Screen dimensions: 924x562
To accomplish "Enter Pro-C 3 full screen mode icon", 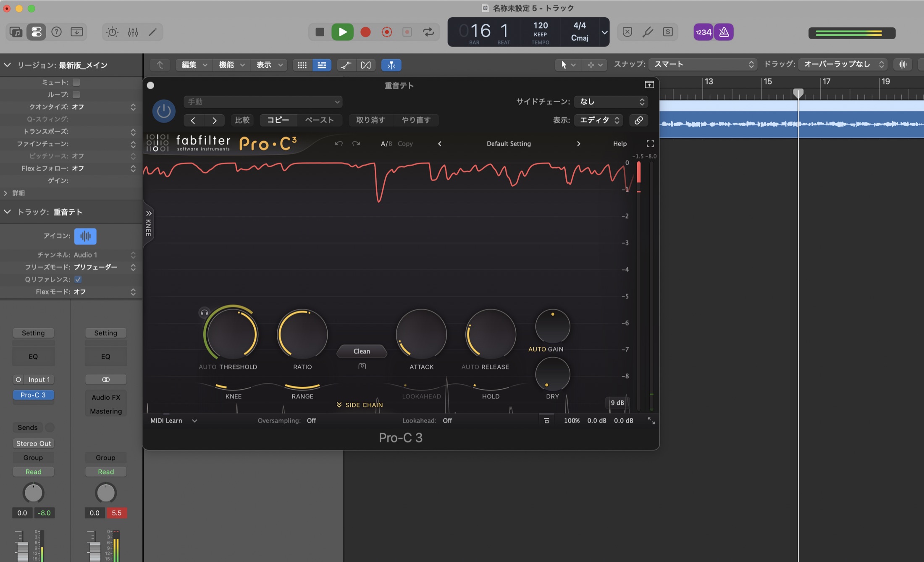I will (651, 144).
